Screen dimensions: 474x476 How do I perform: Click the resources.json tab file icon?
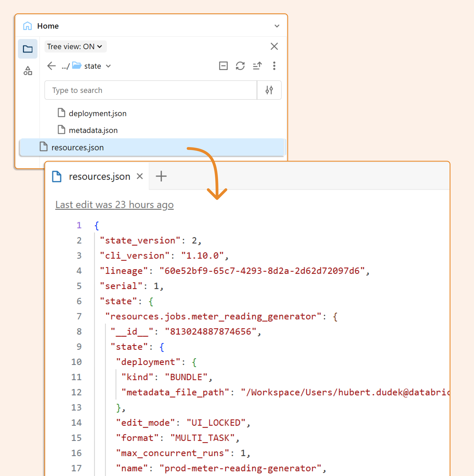pos(57,177)
